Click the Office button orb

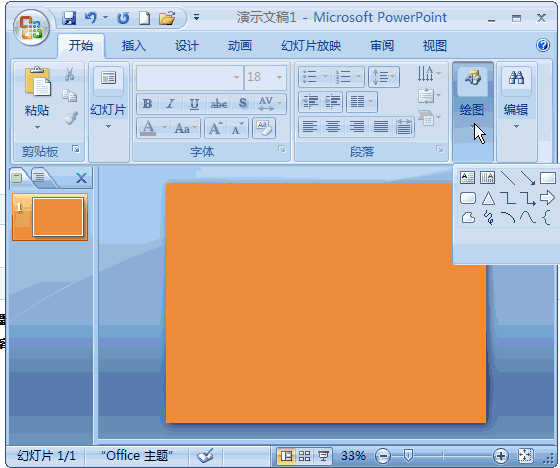click(31, 28)
